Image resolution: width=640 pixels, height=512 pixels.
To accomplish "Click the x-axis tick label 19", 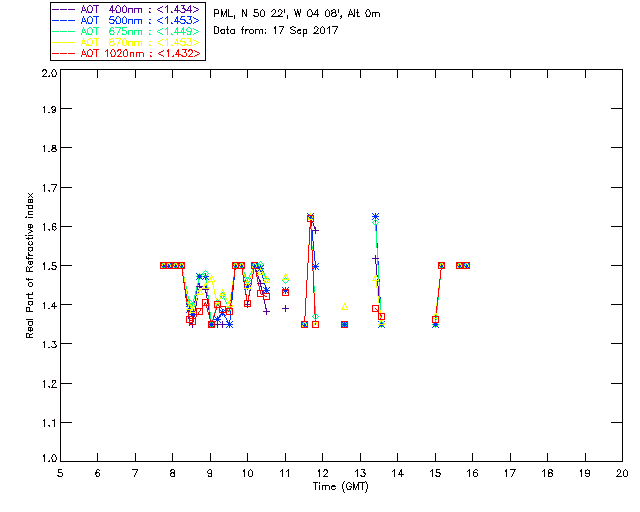I will (585, 473).
